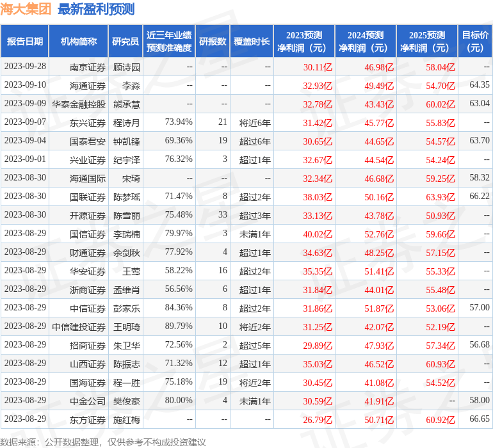Click the 89.79% accuracy value
This screenshot has height=448, width=493.
(179, 326)
